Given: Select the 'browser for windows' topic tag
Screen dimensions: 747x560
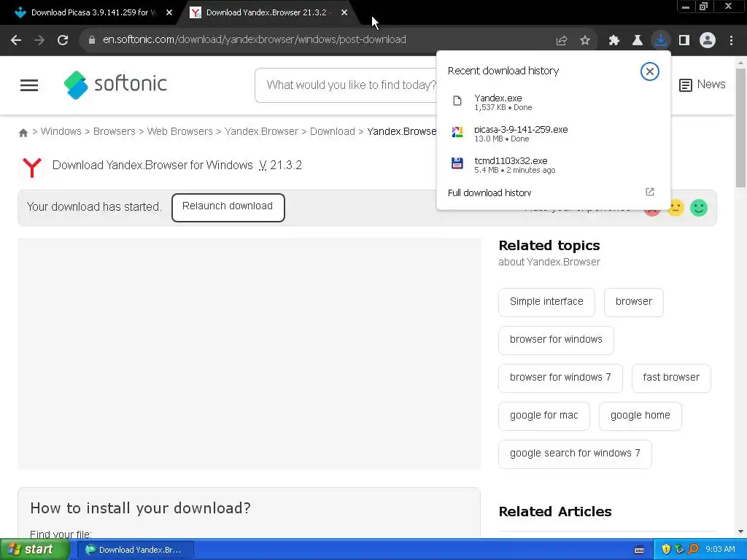Looking at the screenshot, I should pyautogui.click(x=556, y=340).
